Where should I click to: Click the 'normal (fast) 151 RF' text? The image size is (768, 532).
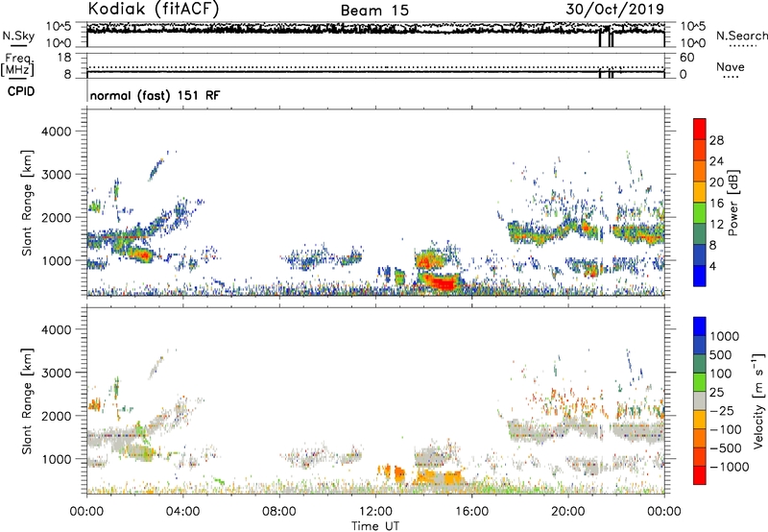pyautogui.click(x=155, y=95)
